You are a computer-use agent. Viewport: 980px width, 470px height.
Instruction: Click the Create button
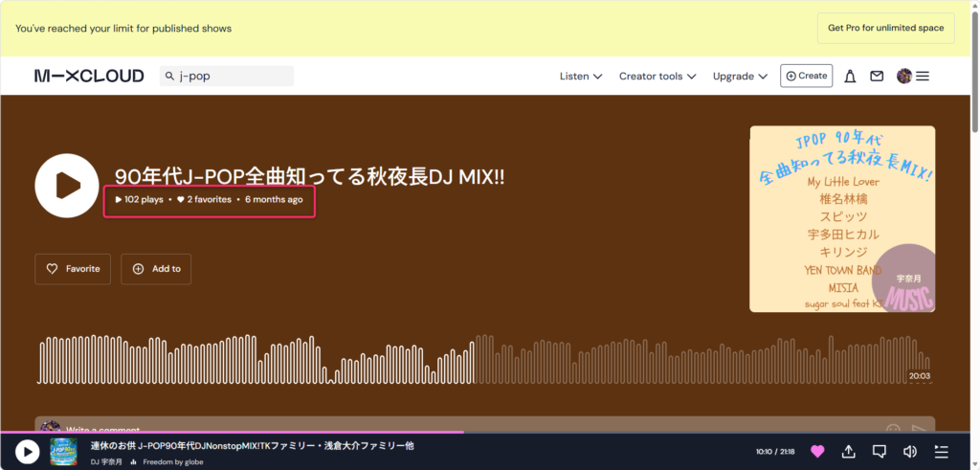tap(806, 76)
